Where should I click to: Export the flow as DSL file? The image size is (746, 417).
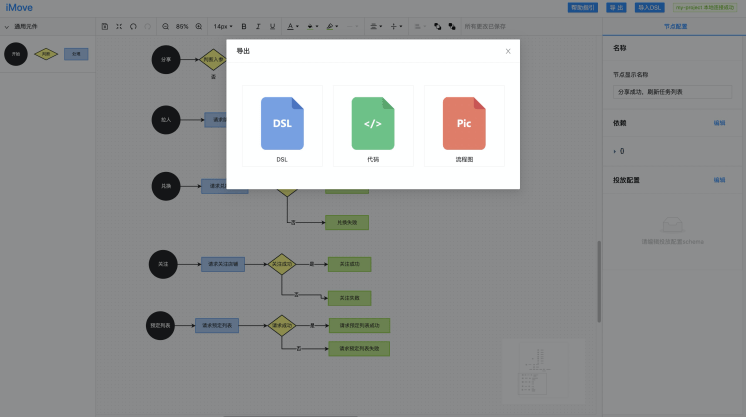click(x=282, y=126)
